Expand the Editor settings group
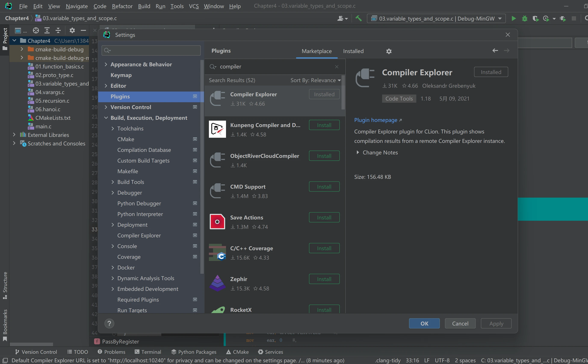Screen dimensions: 588x364 pos(106,86)
